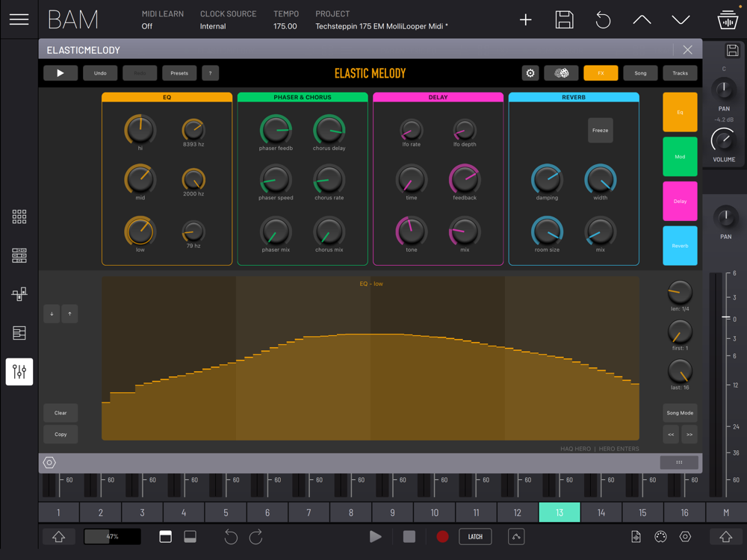This screenshot has height=560, width=747.
Task: Enable Song Mode
Action: coord(680,413)
